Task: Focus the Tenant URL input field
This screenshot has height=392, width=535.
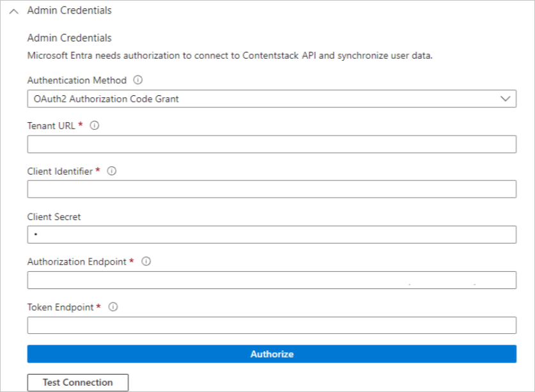Action: tap(271, 144)
